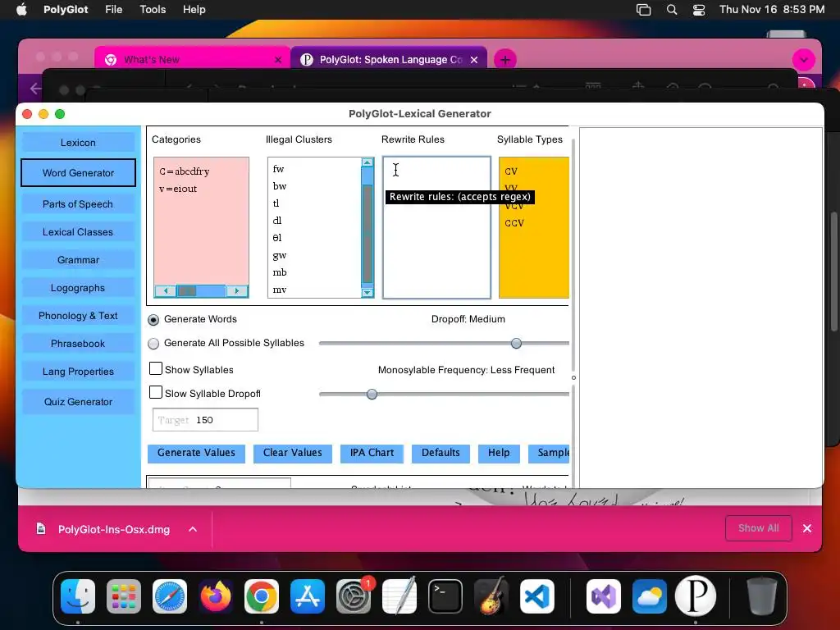Click the 'mb' illegal cluster entry

[280, 272]
